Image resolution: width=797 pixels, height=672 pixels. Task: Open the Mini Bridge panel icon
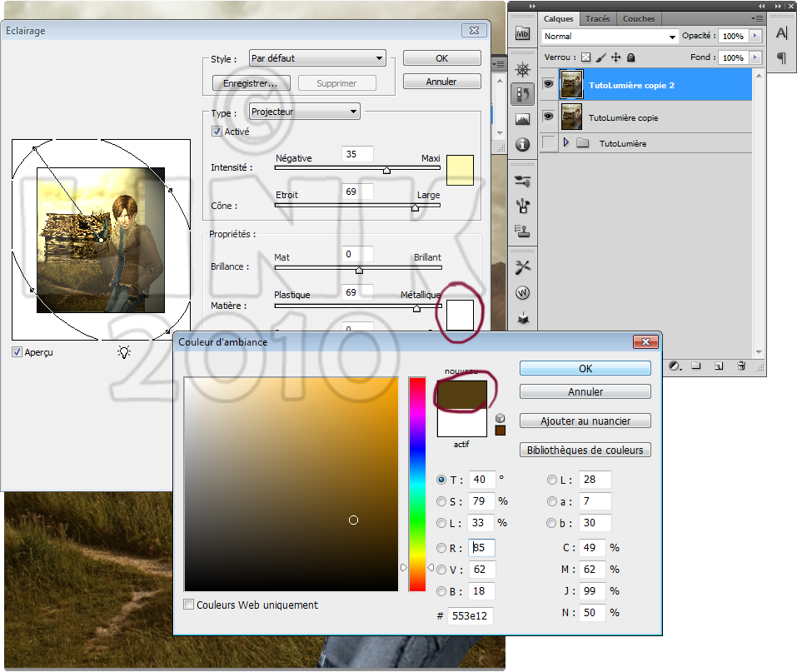click(x=523, y=34)
